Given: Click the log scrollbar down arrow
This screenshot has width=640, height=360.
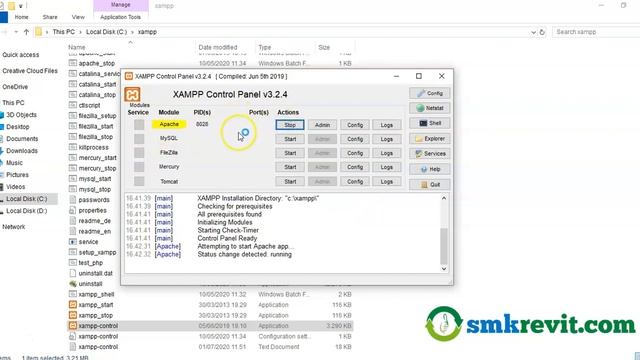Looking at the screenshot, I should pos(444,269).
